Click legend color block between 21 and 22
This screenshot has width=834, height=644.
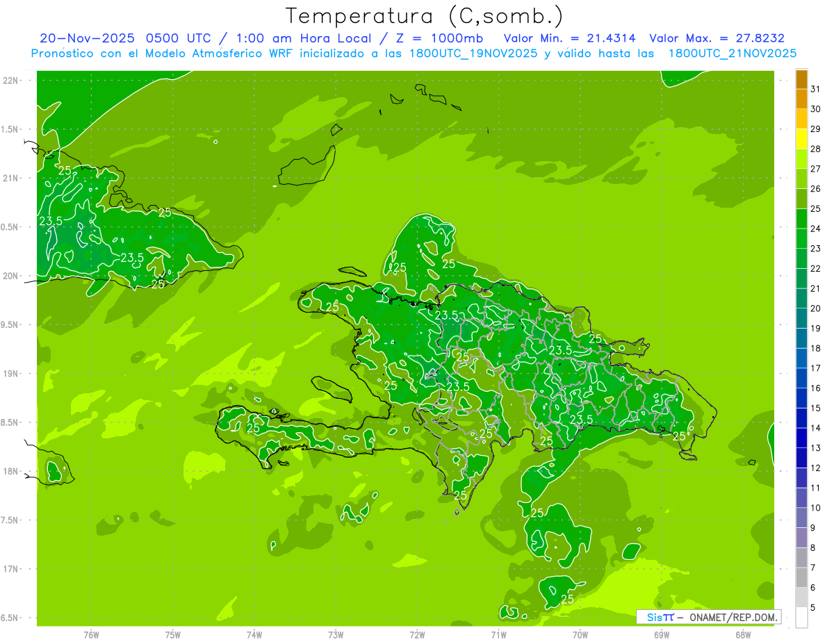801,279
